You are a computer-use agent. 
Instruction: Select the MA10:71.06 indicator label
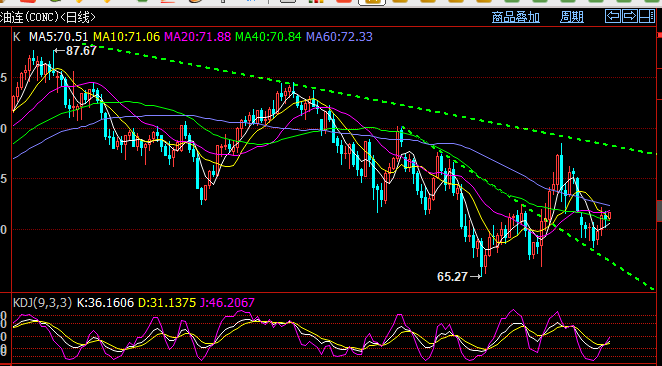tap(127, 37)
